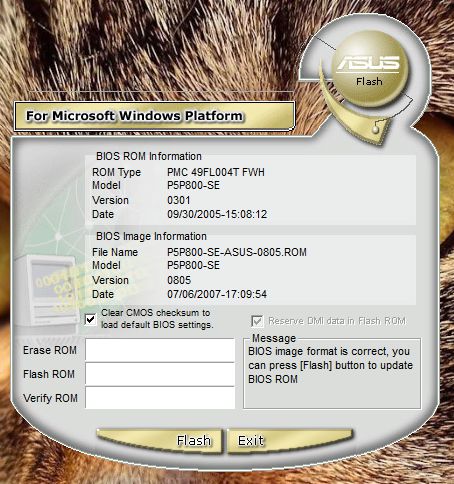The width and height of the screenshot is (454, 484).
Task: Click the Message box text area
Action: [332, 374]
